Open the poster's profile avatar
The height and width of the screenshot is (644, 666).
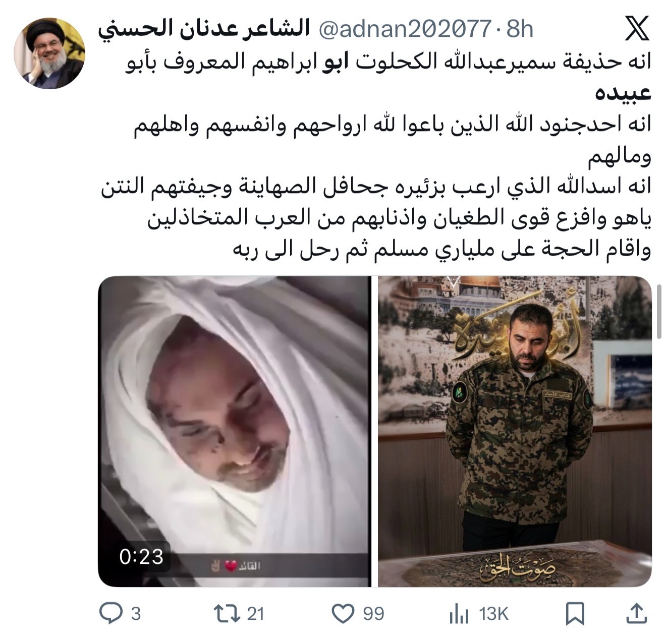pyautogui.click(x=49, y=53)
